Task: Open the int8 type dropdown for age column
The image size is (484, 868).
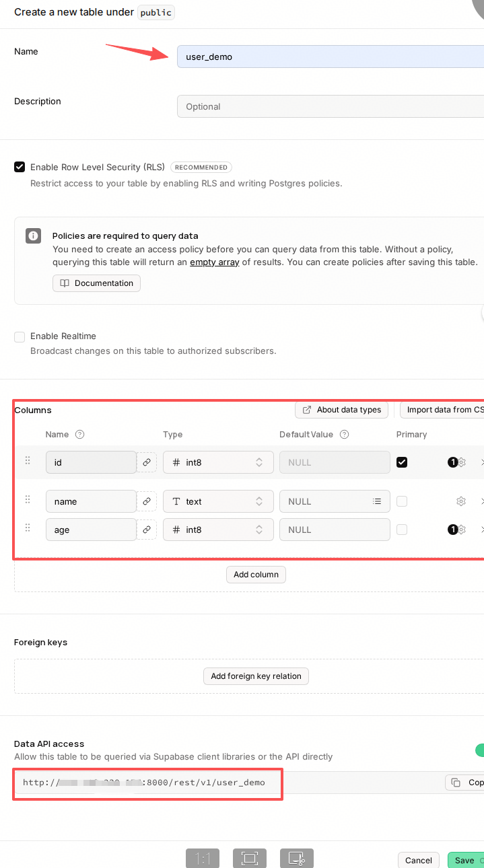Action: (x=218, y=530)
